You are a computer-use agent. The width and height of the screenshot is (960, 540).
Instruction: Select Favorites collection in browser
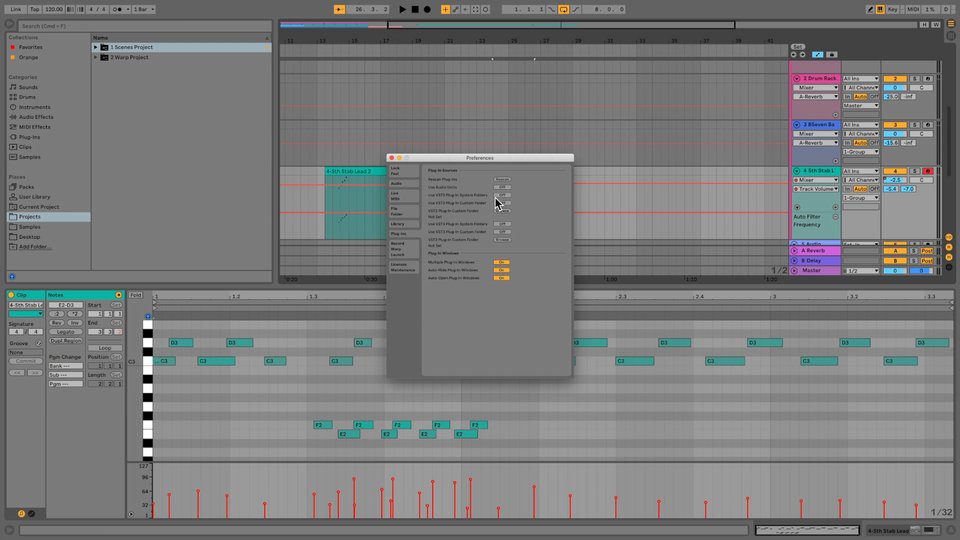[31, 47]
